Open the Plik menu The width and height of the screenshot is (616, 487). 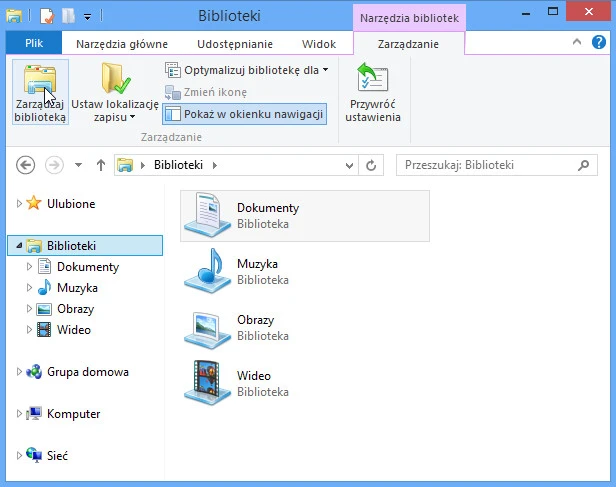tap(33, 44)
